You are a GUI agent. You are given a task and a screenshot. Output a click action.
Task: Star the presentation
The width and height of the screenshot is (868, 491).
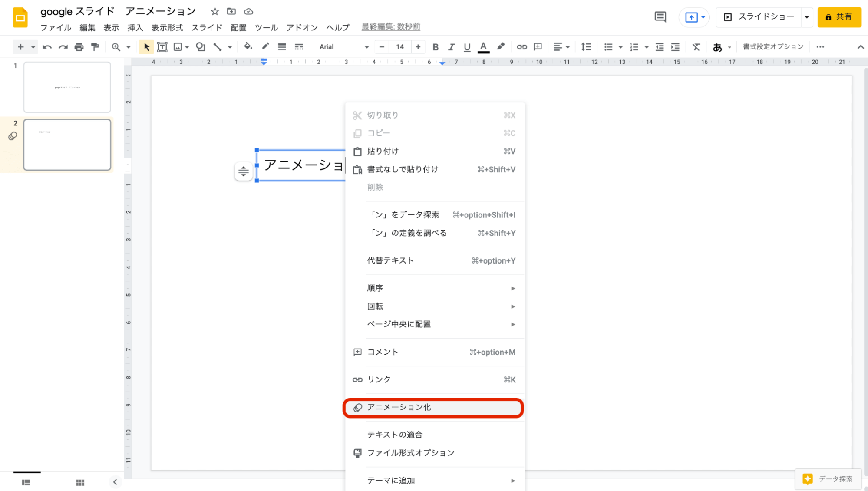[x=215, y=11]
